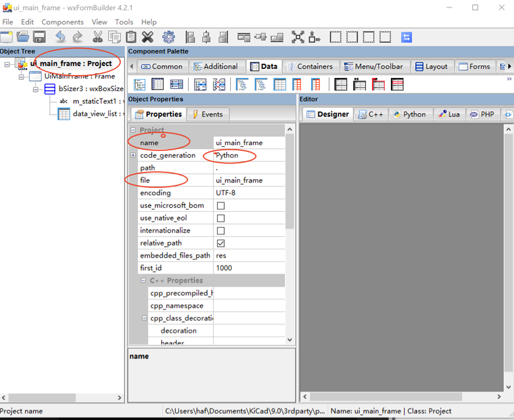514x420 pixels.
Task: Collapse the C++ Properties category
Action: coord(143,280)
